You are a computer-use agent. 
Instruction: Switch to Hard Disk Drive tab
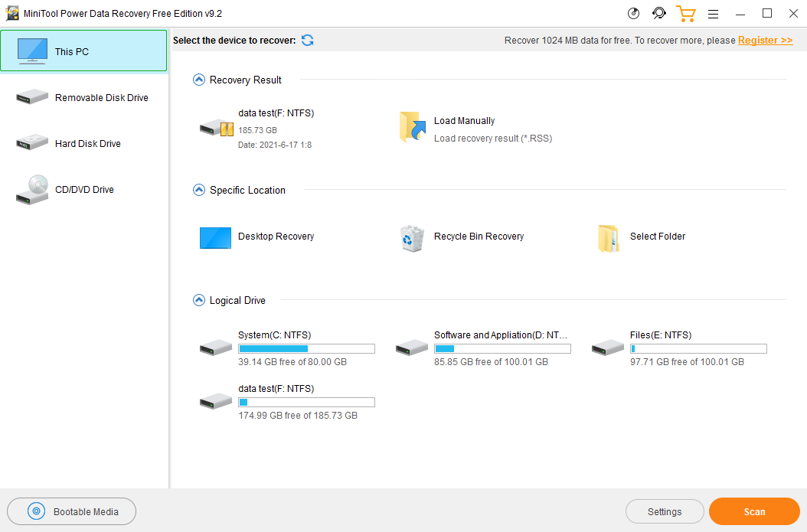pyautogui.click(x=84, y=144)
